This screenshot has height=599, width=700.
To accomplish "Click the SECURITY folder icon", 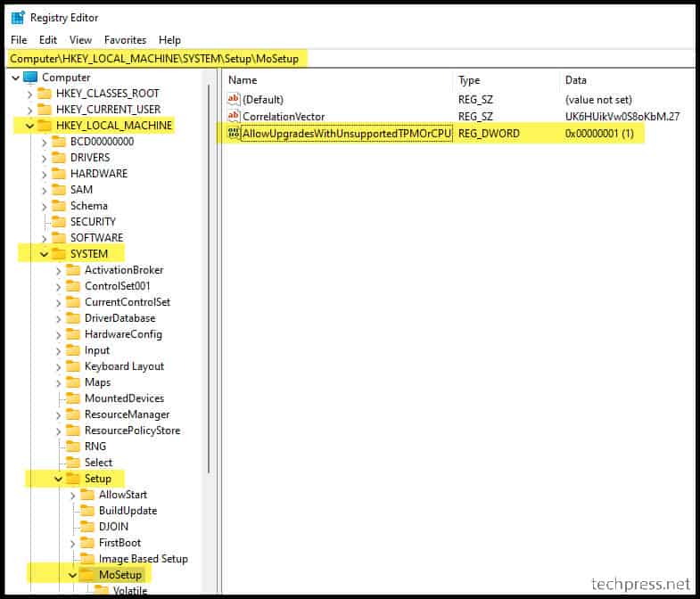I will [59, 222].
